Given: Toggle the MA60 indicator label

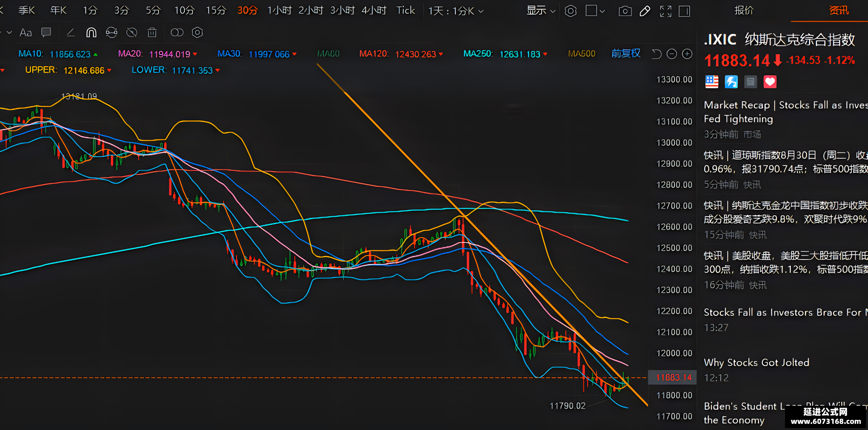Looking at the screenshot, I should 328,54.
